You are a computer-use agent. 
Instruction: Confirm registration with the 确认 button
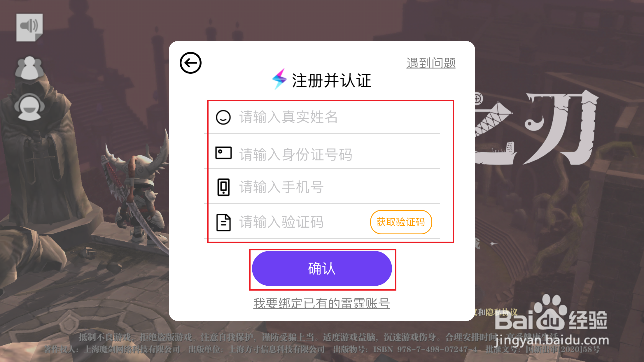(322, 268)
